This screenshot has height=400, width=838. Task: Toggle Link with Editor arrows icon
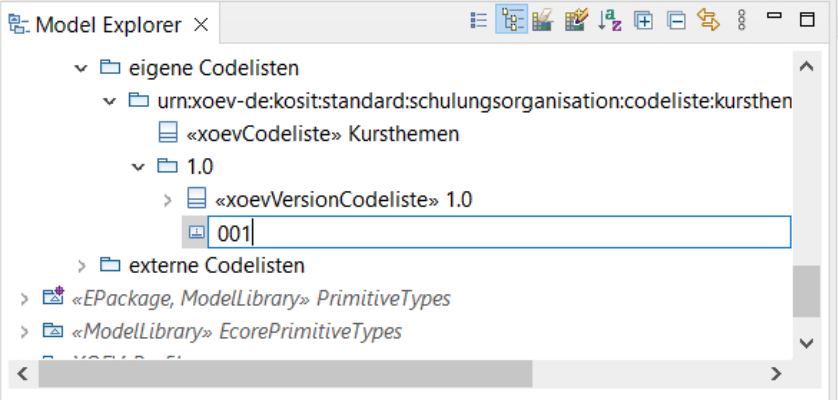[708, 20]
